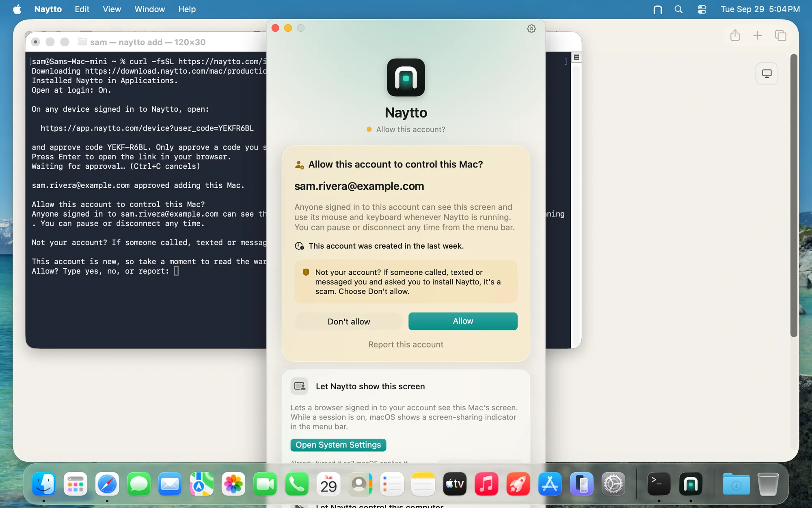Click the Terminal title 'sam — naytto add'
Image resolution: width=812 pixels, height=508 pixels.
click(147, 42)
